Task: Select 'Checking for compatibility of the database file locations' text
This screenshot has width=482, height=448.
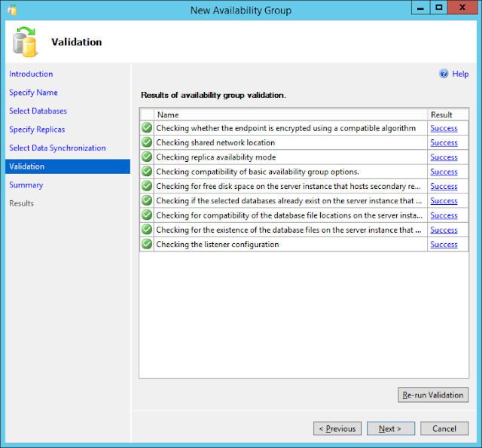Action: pyautogui.click(x=289, y=215)
